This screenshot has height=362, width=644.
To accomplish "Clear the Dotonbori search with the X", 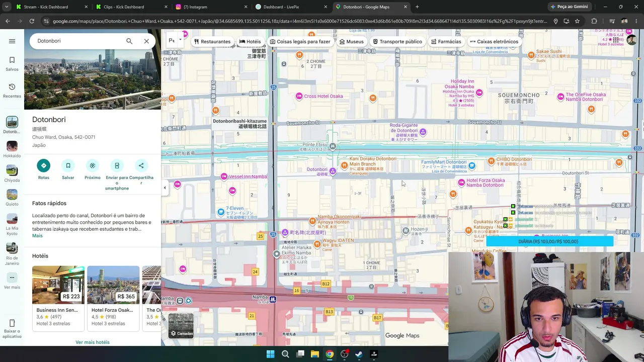I will [x=146, y=41].
